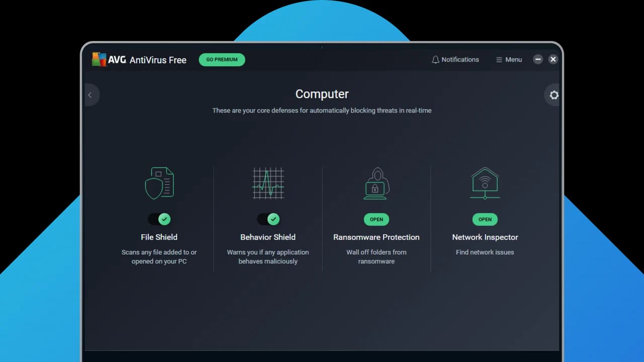Click the Network Inspector house icon
644x362 pixels.
485,183
